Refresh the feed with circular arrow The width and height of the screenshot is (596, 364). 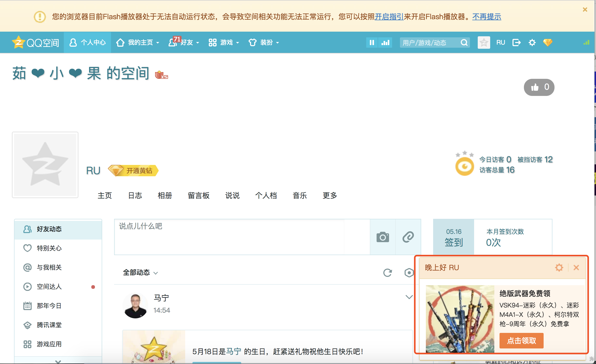(387, 272)
